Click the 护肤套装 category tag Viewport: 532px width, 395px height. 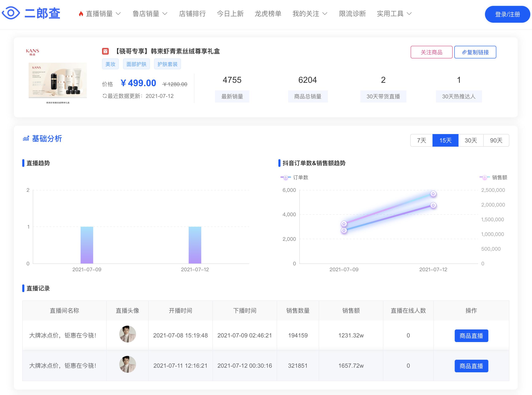[168, 64]
